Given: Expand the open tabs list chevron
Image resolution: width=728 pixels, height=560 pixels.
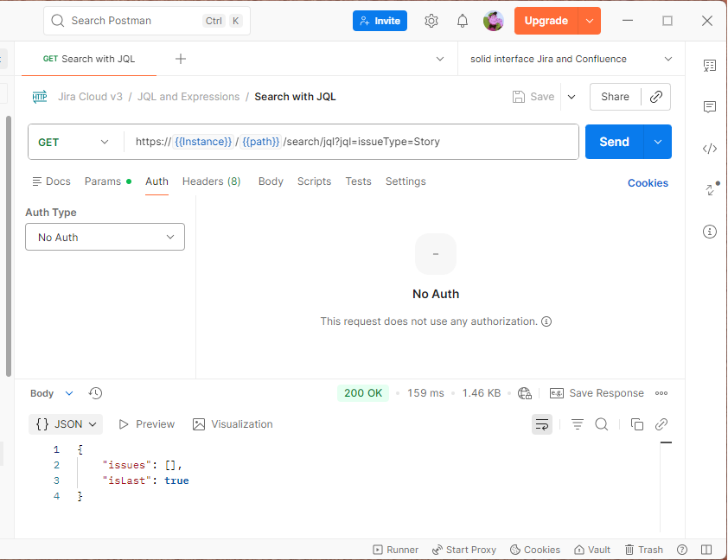Looking at the screenshot, I should coord(440,59).
